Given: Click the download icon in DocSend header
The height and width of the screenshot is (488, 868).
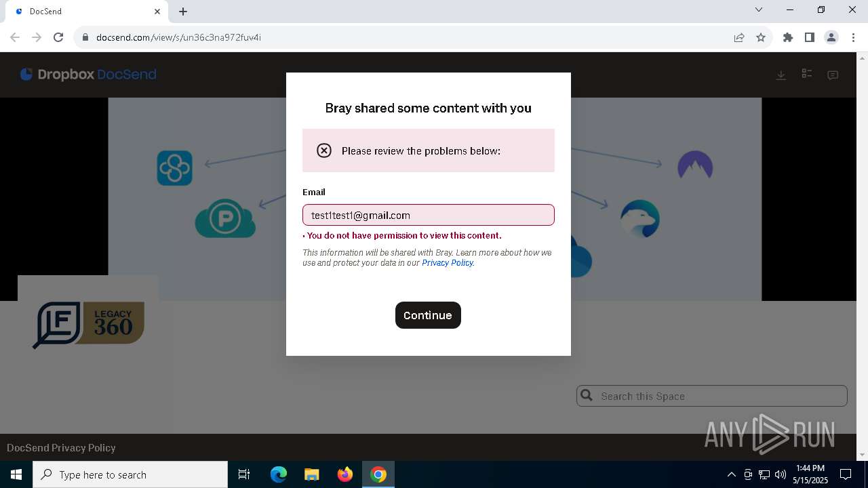Looking at the screenshot, I should 781,75.
